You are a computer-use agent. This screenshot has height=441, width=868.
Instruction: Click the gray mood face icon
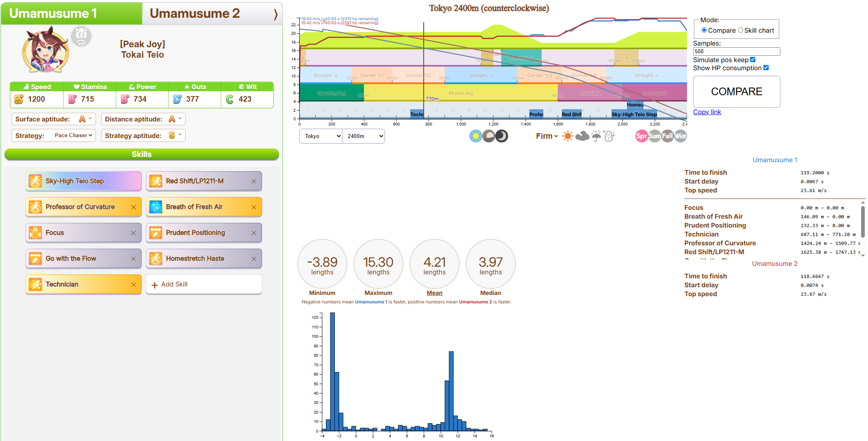[81, 36]
